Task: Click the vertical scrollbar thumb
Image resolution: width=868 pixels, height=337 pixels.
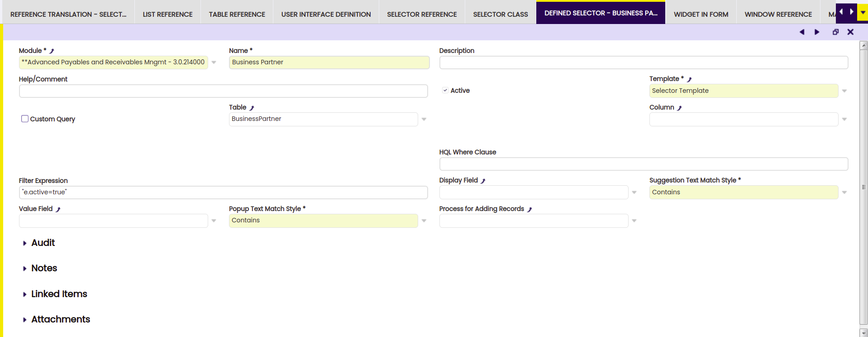Action: [x=863, y=187]
